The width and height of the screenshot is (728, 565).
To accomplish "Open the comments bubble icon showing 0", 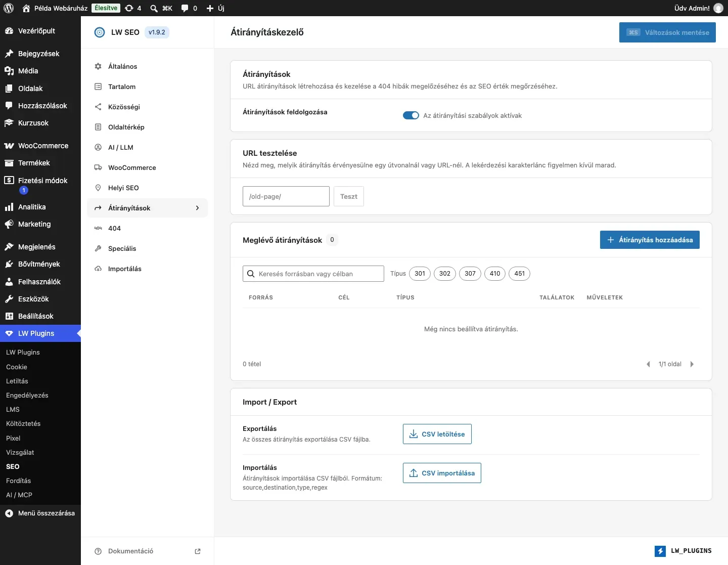I will (x=189, y=8).
